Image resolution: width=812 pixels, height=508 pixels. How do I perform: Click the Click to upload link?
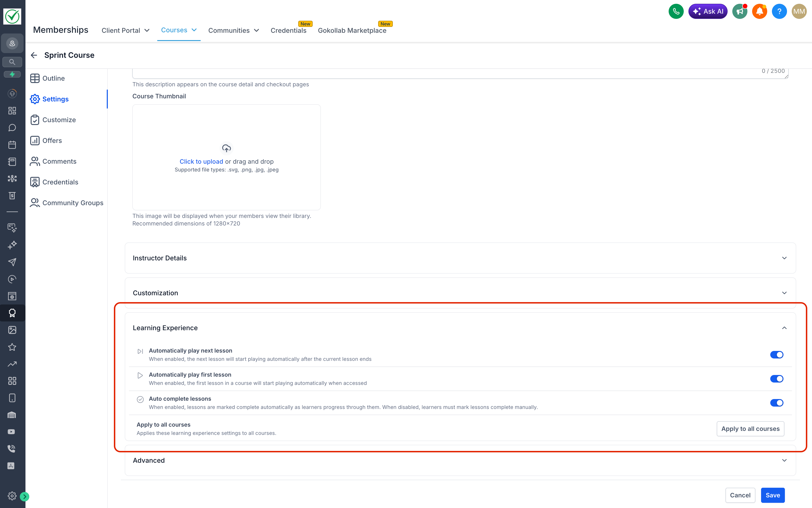point(201,161)
